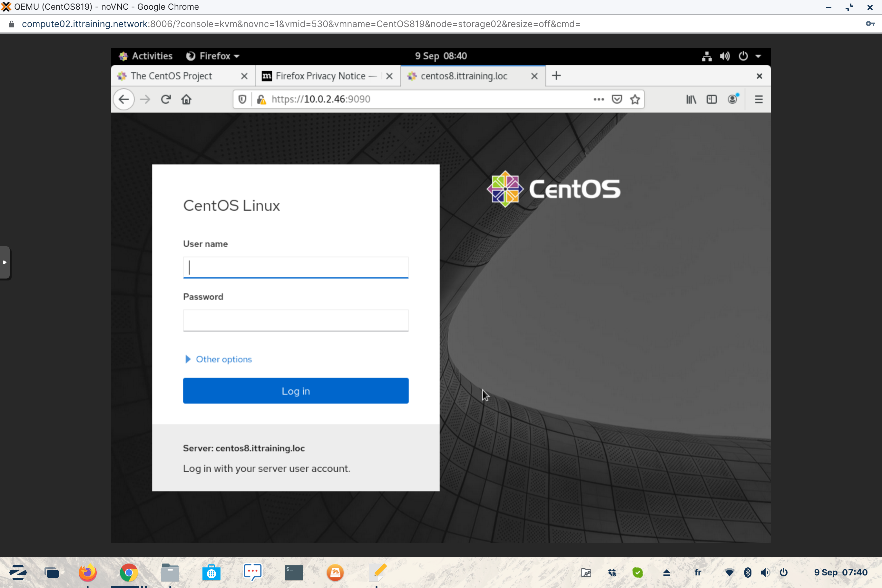
Task: Open Firefox account icon
Action: click(x=733, y=99)
